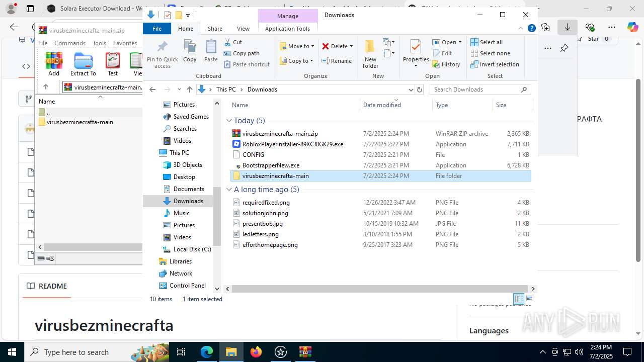The image size is (644, 362).
Task: Click Select none in ribbon
Action: pyautogui.click(x=490, y=53)
